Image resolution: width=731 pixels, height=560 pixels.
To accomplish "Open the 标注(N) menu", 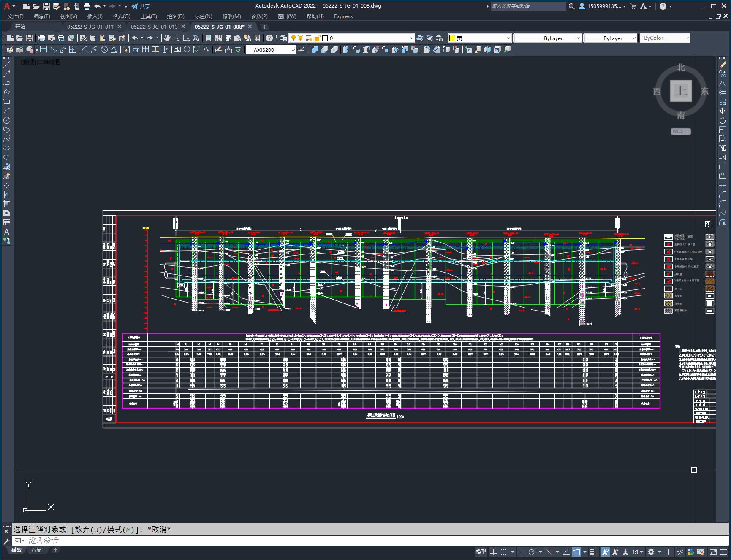I will [203, 16].
